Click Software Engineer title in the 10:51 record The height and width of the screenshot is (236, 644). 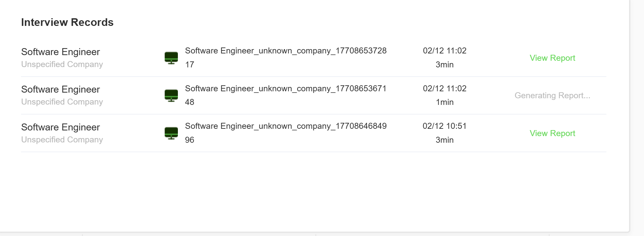[61, 127]
